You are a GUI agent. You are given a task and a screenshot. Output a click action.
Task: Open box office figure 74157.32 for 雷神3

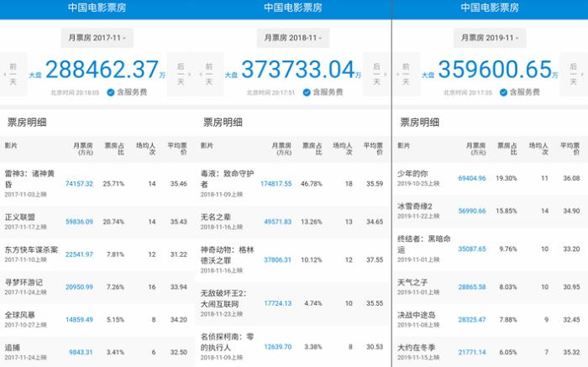pyautogui.click(x=79, y=183)
